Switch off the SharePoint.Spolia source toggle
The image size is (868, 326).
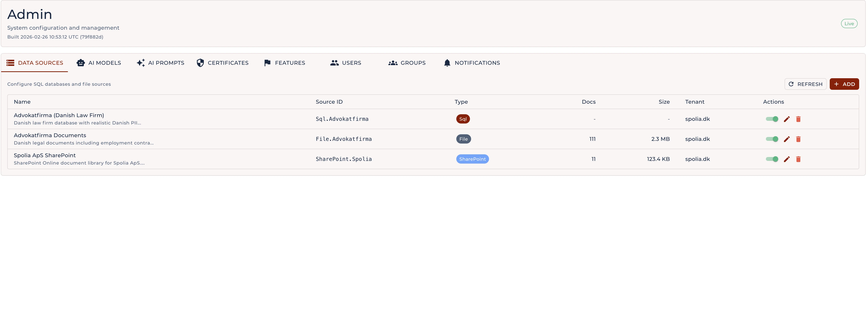(772, 159)
